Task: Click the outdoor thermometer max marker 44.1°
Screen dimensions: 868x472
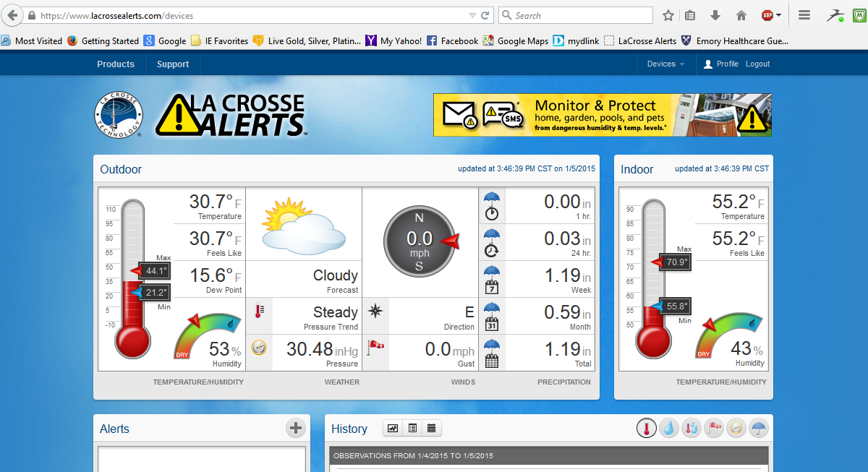Action: 154,271
